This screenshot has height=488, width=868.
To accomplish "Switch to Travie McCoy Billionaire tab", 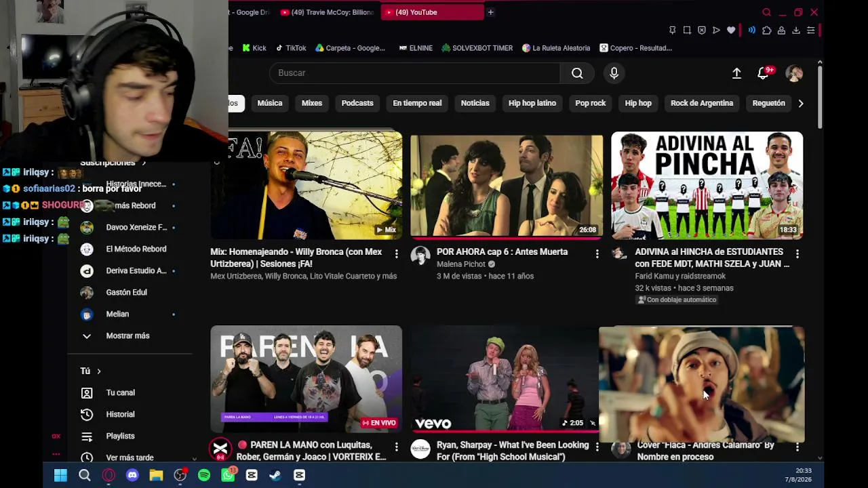I will click(328, 12).
